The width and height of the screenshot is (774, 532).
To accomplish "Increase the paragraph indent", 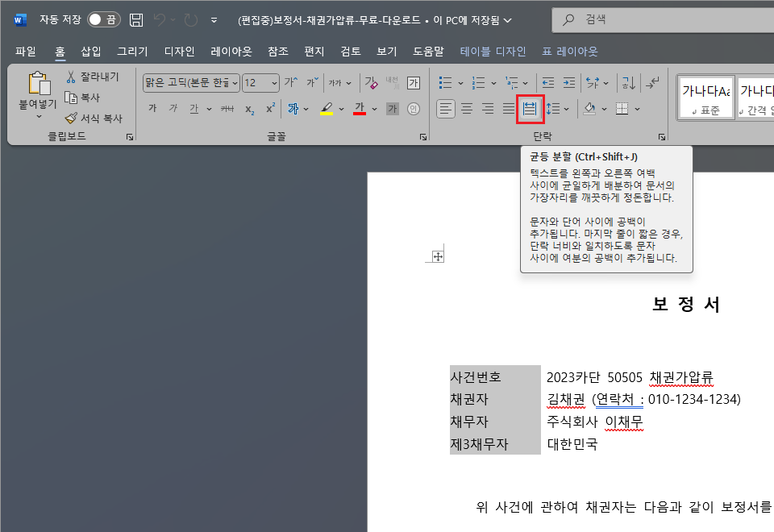I will (x=569, y=83).
